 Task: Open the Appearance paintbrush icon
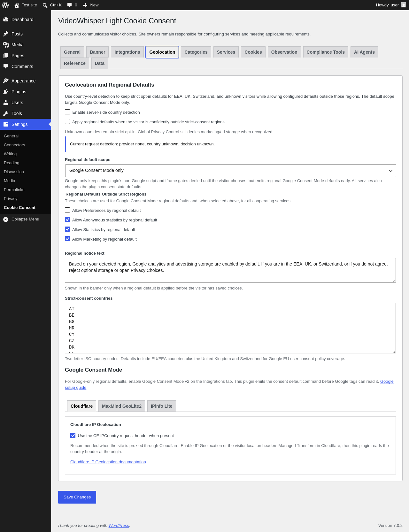pos(6,81)
